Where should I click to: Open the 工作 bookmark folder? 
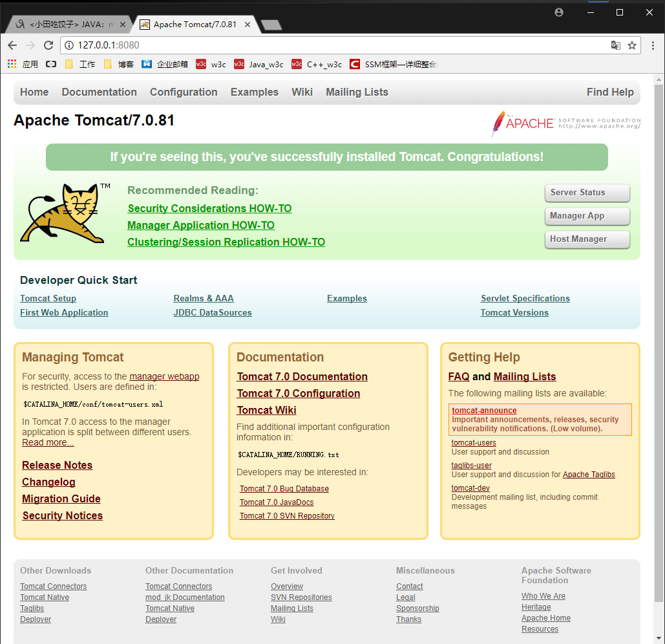click(80, 64)
